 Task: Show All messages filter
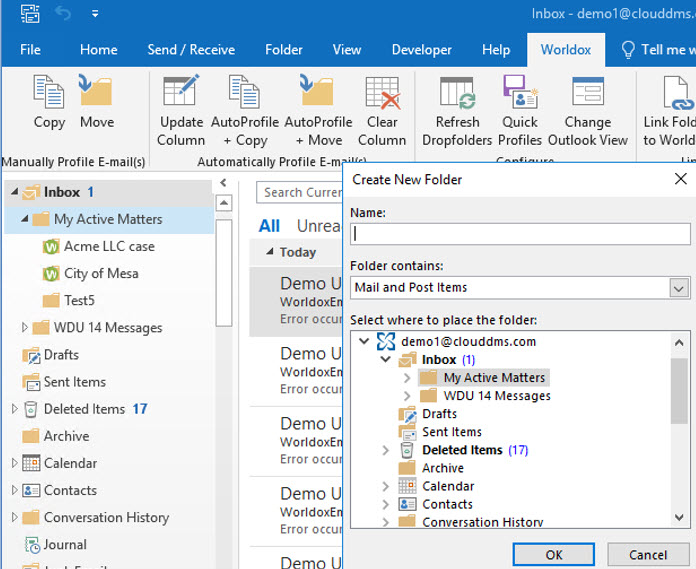[269, 226]
